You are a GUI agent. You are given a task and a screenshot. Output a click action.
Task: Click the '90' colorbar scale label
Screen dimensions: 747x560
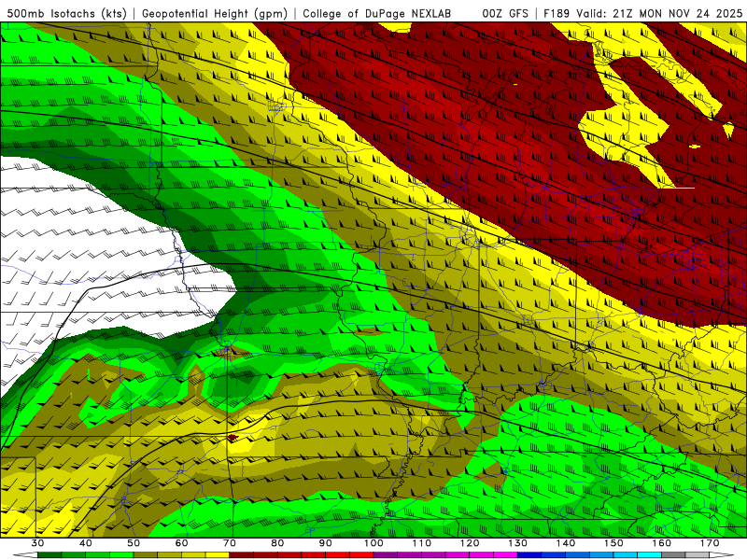pyautogui.click(x=326, y=543)
